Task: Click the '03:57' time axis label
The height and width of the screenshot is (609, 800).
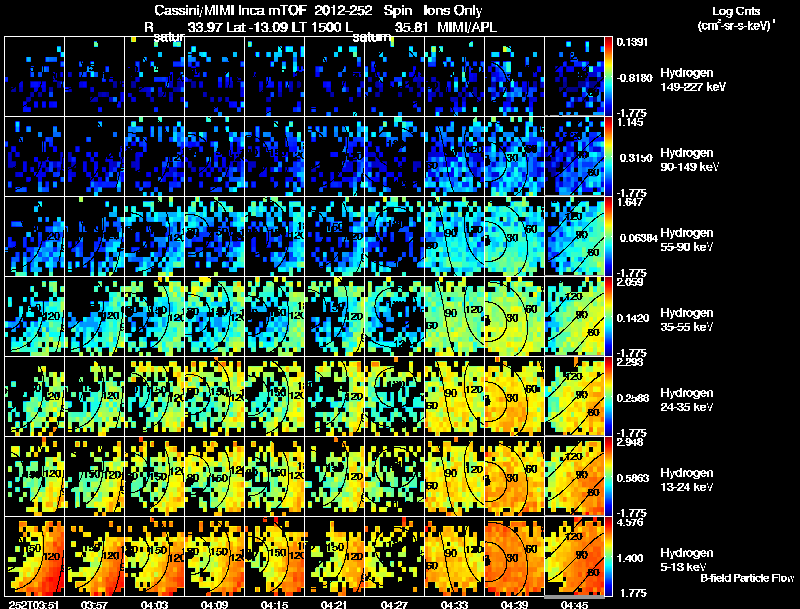Action: click(x=94, y=604)
